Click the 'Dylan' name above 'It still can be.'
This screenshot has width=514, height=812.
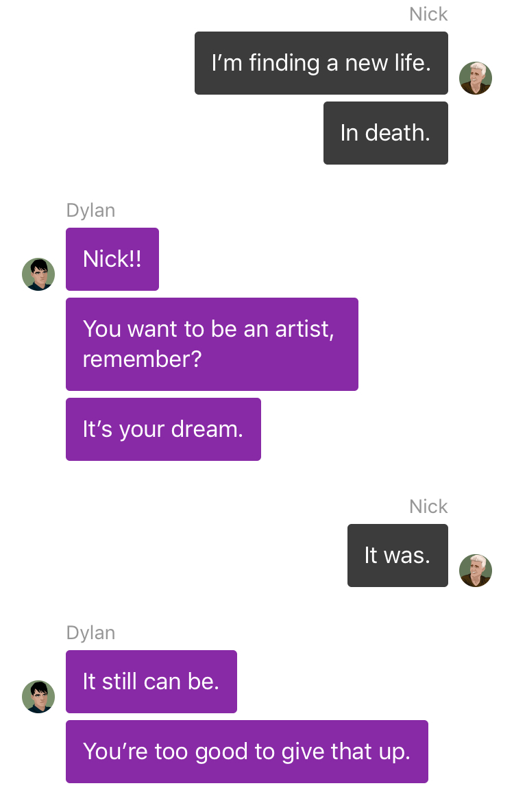pos(90,633)
